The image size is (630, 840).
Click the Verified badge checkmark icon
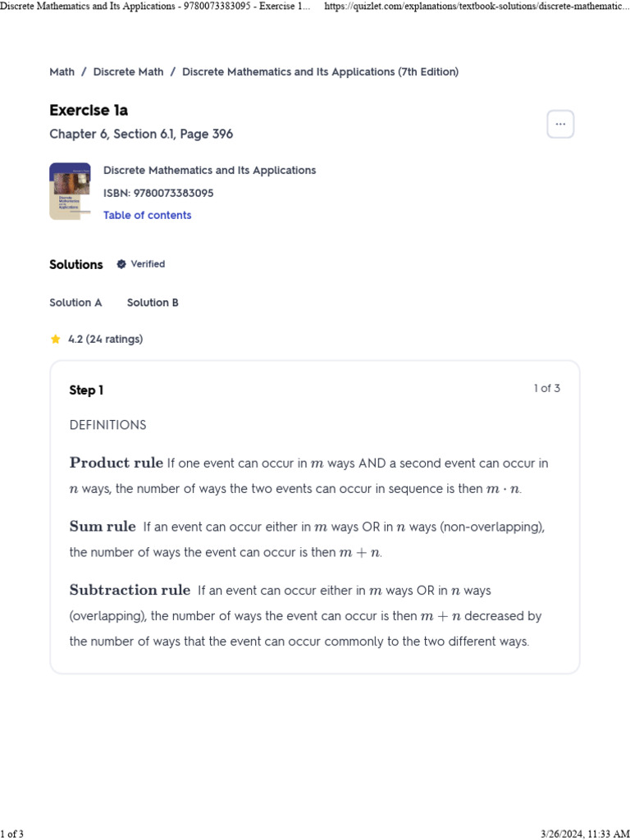(121, 264)
